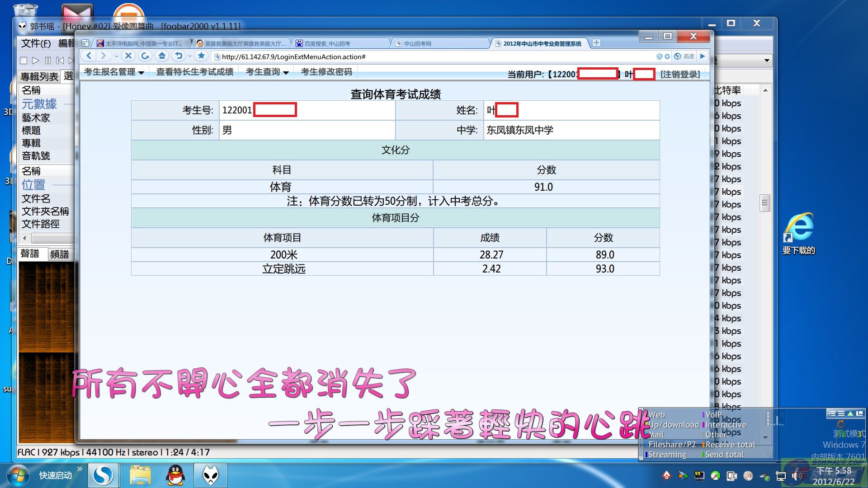Open 查看特长生考试成绩 menu item
The height and width of the screenshot is (488, 868).
(x=194, y=72)
